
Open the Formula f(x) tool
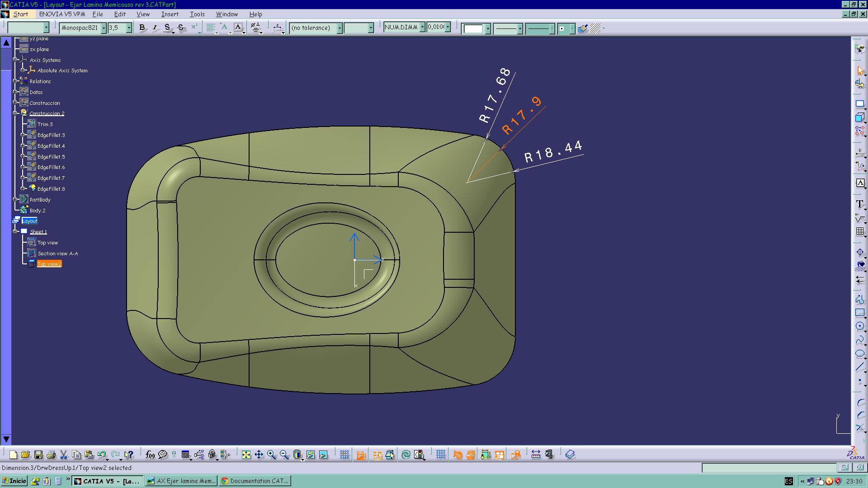tap(150, 455)
